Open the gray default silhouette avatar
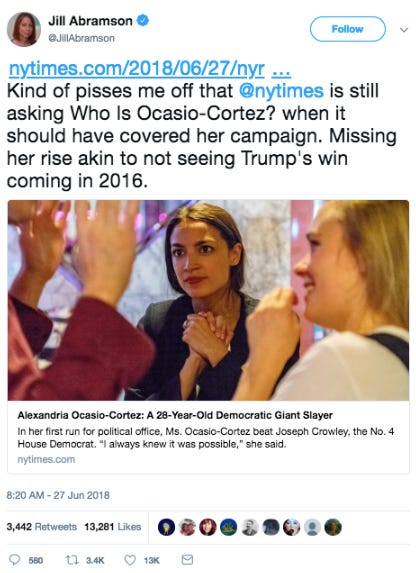The height and width of the screenshot is (573, 416). [x=312, y=527]
